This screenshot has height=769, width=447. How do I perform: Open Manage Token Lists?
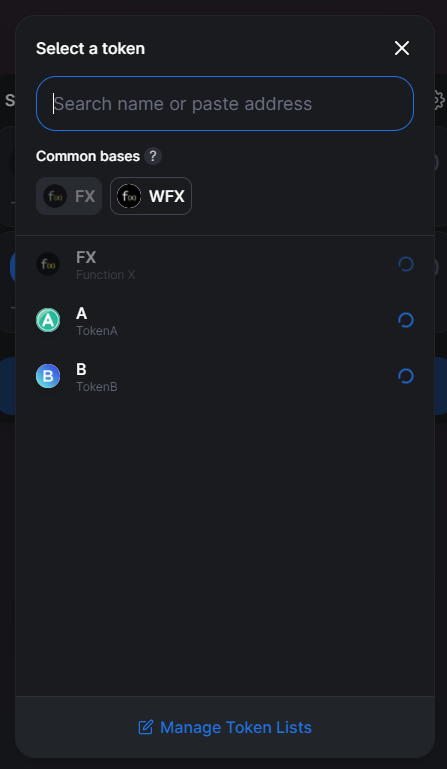pos(225,727)
